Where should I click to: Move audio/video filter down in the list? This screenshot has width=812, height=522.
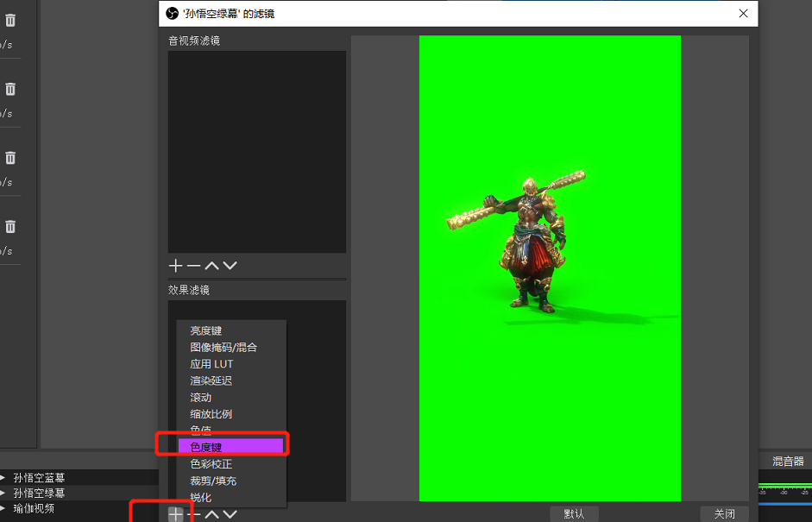pyautogui.click(x=230, y=266)
